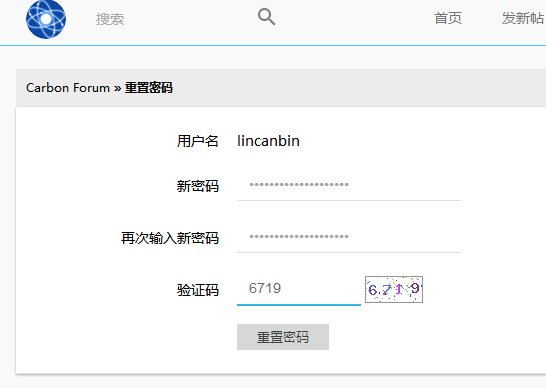
Task: Click the 验证码 label
Action: [197, 290]
